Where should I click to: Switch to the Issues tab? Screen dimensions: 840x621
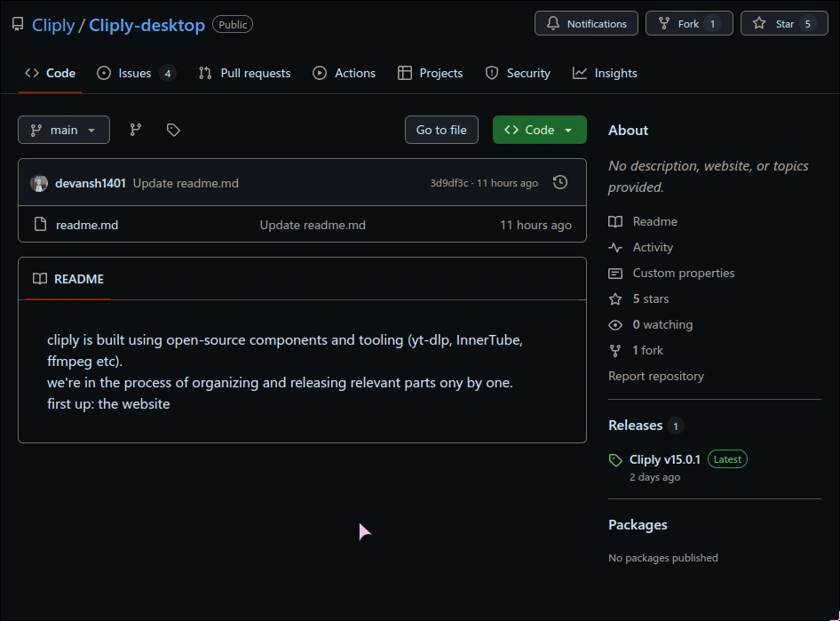click(135, 73)
